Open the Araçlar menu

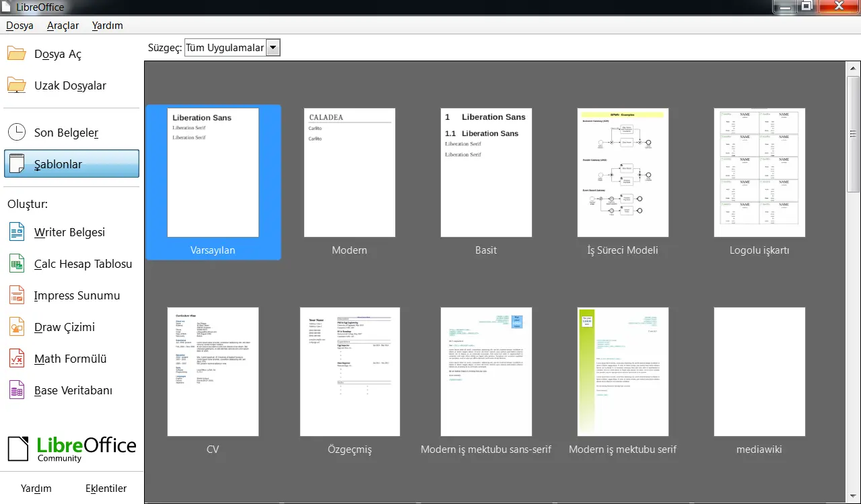[x=63, y=26]
